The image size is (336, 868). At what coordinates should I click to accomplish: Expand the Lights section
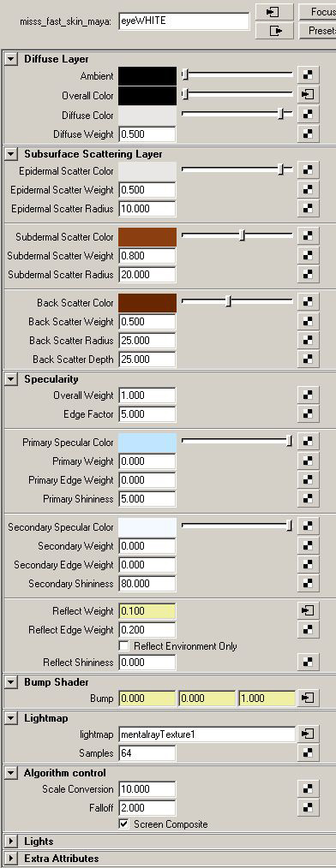(x=11, y=841)
